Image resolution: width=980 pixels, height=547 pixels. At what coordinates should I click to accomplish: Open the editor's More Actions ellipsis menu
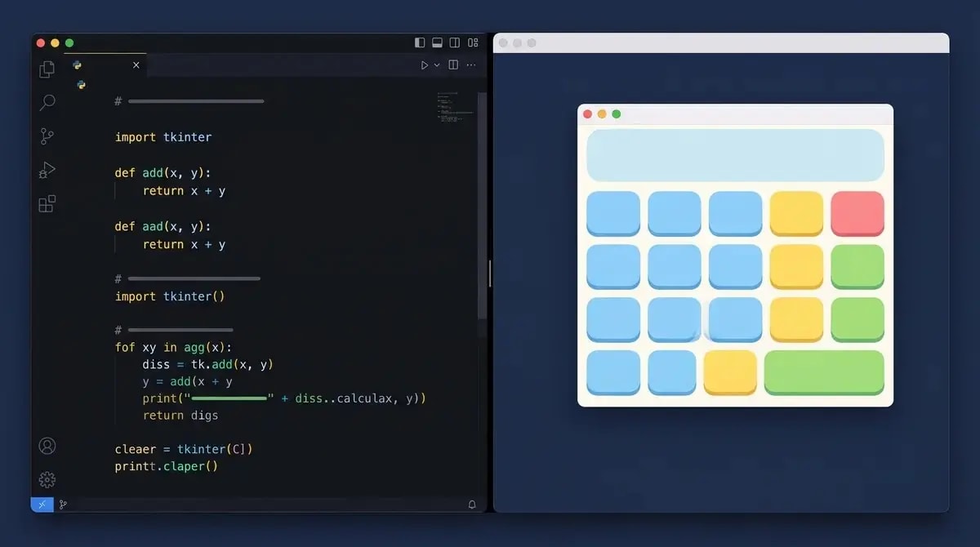pyautogui.click(x=473, y=65)
